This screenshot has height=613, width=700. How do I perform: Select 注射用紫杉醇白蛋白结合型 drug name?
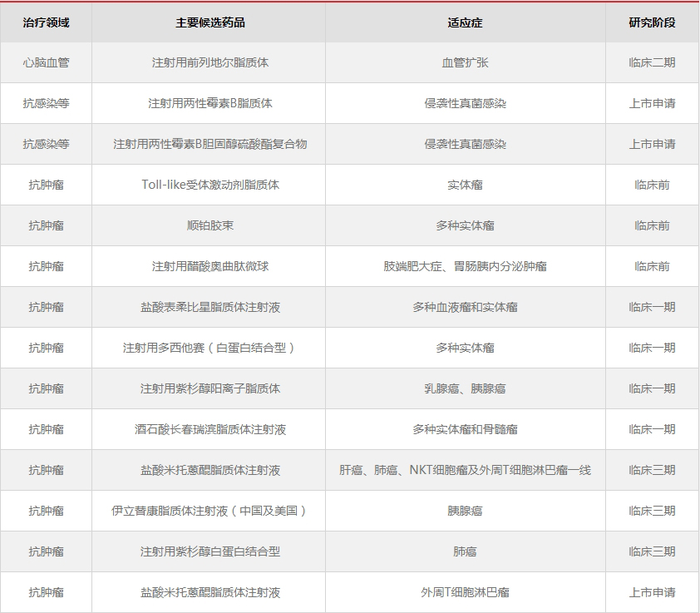(210, 551)
